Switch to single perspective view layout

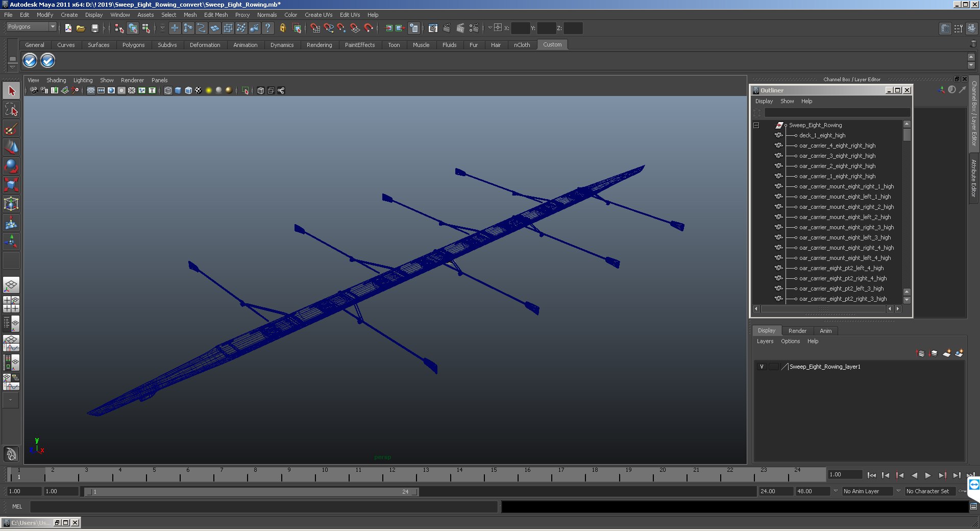(11, 285)
